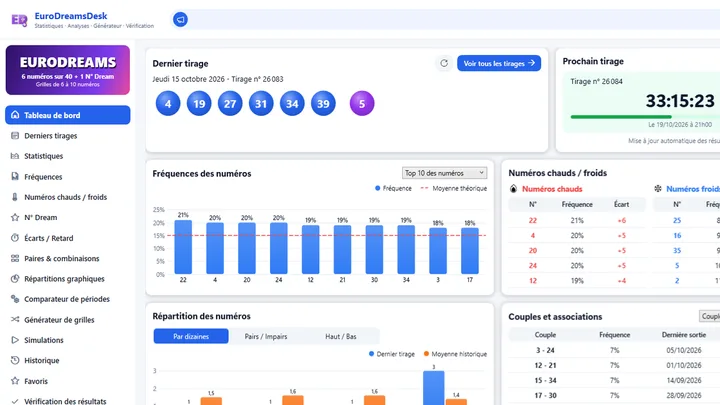Toggle the Fréquence legend item
720x405 pixels.
click(393, 188)
